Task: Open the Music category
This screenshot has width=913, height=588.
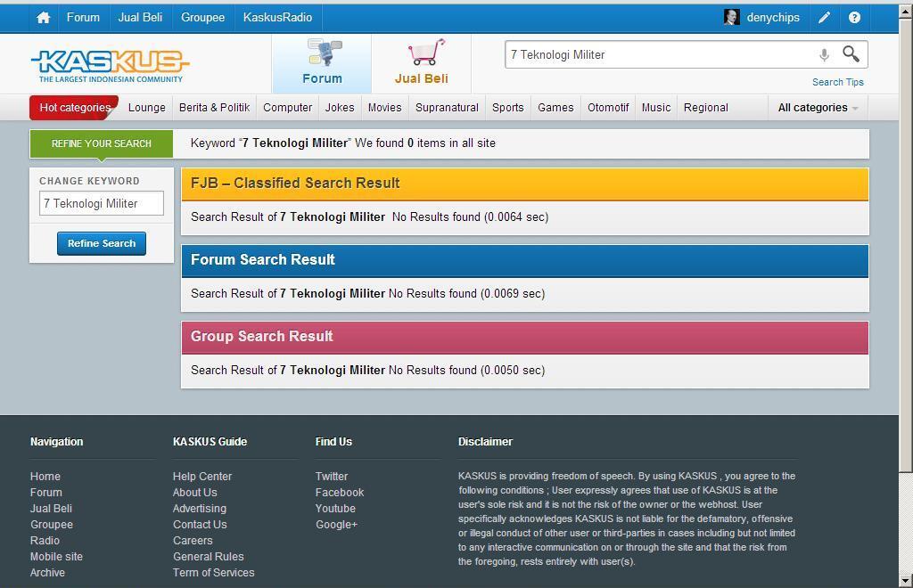Action: click(x=656, y=108)
